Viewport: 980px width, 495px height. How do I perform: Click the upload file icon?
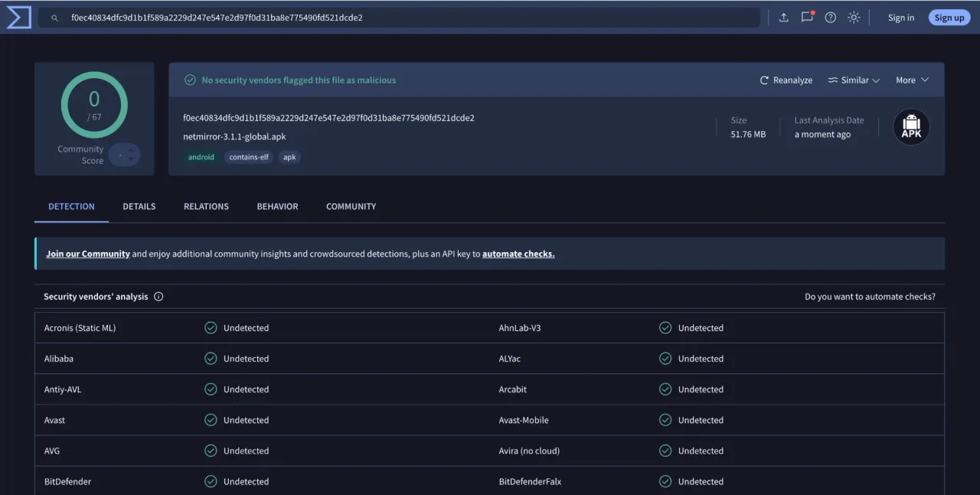tap(783, 18)
